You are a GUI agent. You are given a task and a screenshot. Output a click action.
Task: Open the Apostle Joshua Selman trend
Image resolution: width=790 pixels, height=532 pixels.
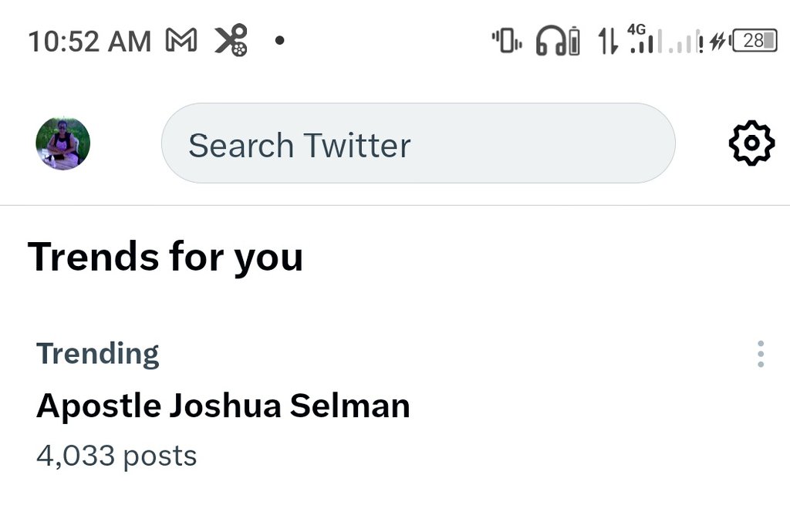[223, 406]
